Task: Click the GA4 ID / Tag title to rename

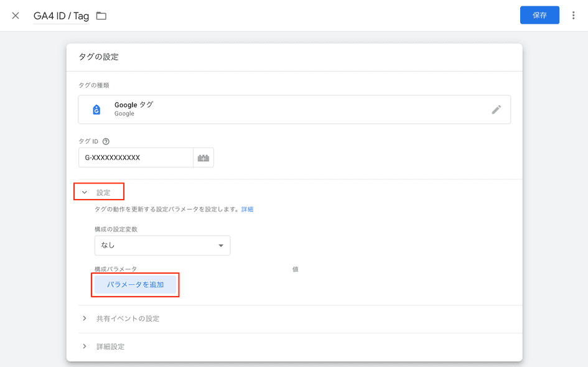Action: (61, 16)
